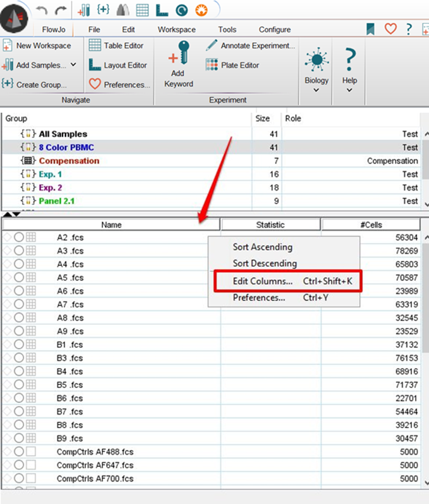The height and width of the screenshot is (504, 429).
Task: Open Table Editor from the top toolbar grid icon
Action: (142, 10)
